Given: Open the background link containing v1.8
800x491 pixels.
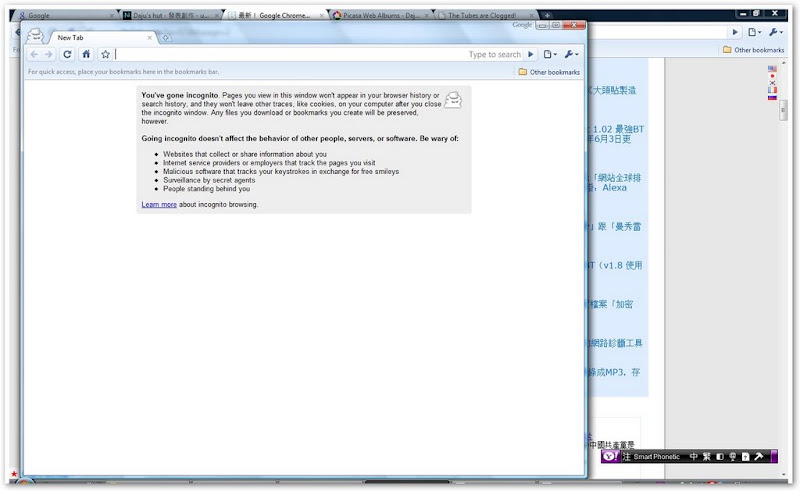Looking at the screenshot, I should (614, 265).
